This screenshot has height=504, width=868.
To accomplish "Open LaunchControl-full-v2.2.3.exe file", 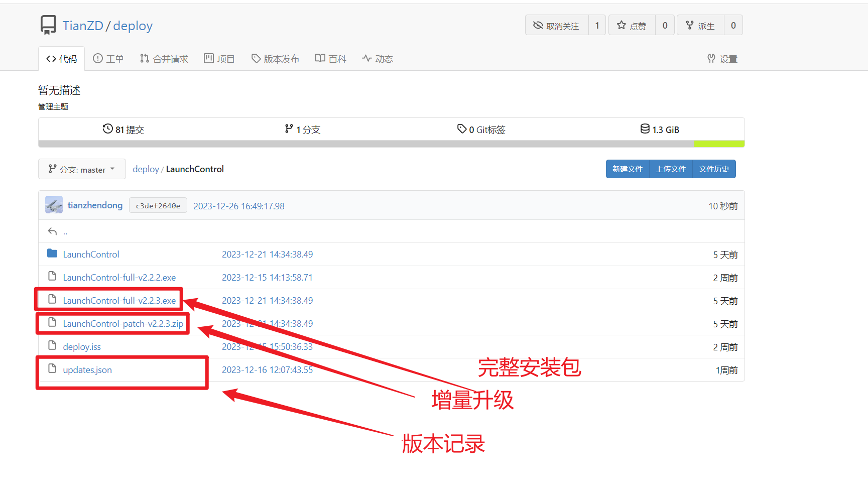I will point(119,301).
